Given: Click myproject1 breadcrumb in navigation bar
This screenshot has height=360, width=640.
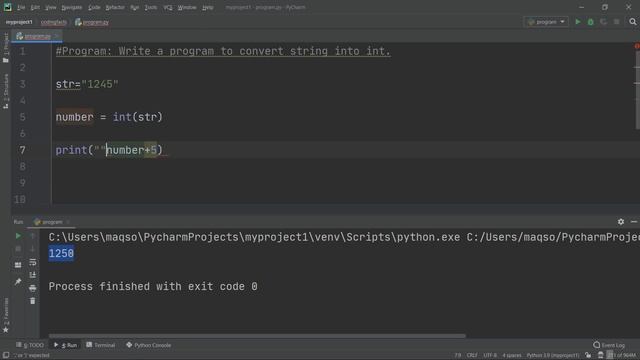Looking at the screenshot, I should coord(19,22).
